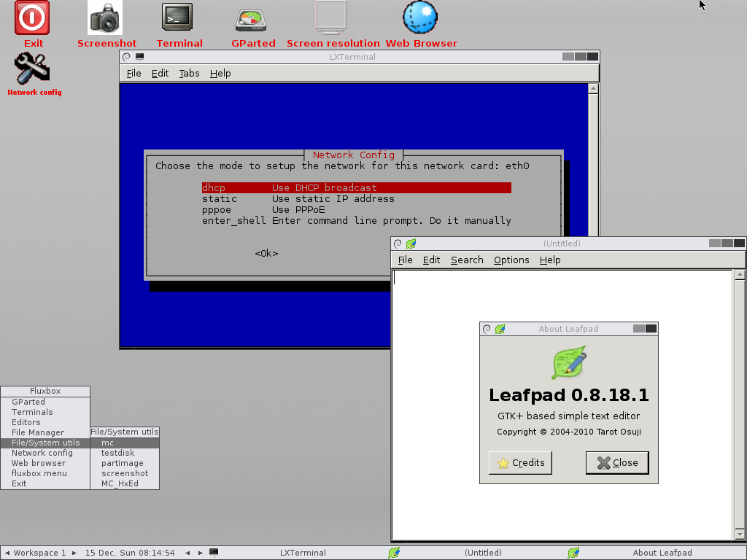Click the window menu icon of About Leafpad

[x=487, y=329]
